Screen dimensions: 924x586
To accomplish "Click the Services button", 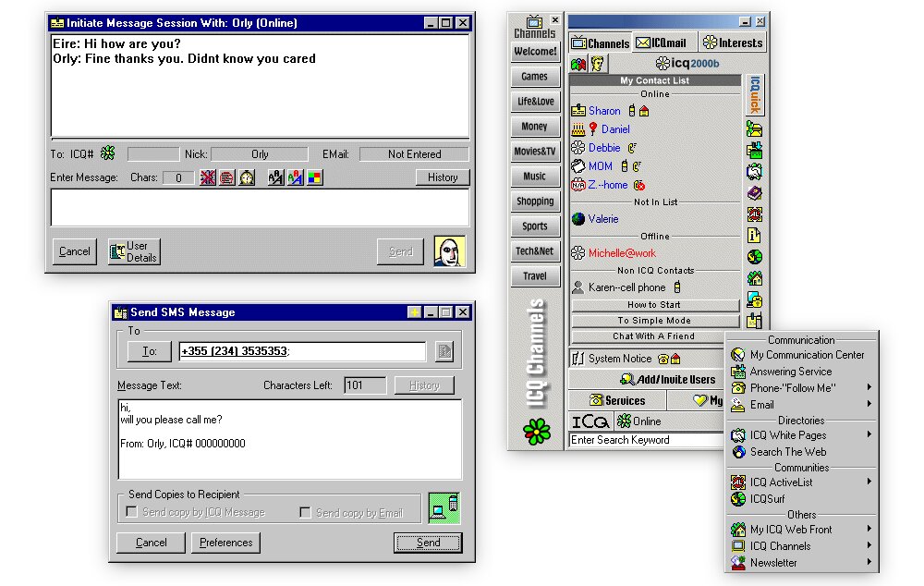I will (x=617, y=400).
